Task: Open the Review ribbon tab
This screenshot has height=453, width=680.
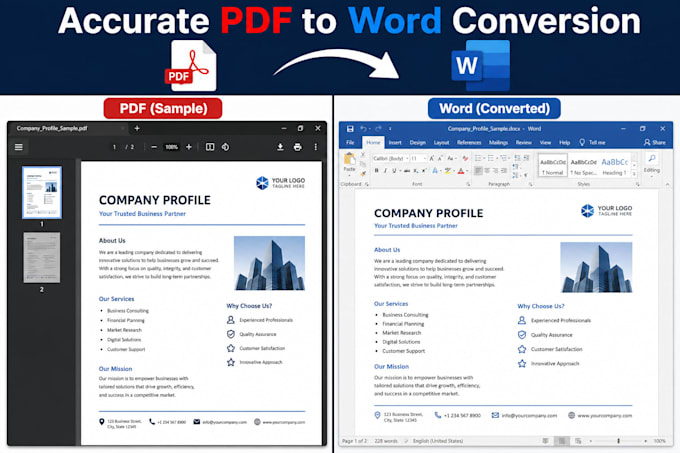Action: coord(523,143)
